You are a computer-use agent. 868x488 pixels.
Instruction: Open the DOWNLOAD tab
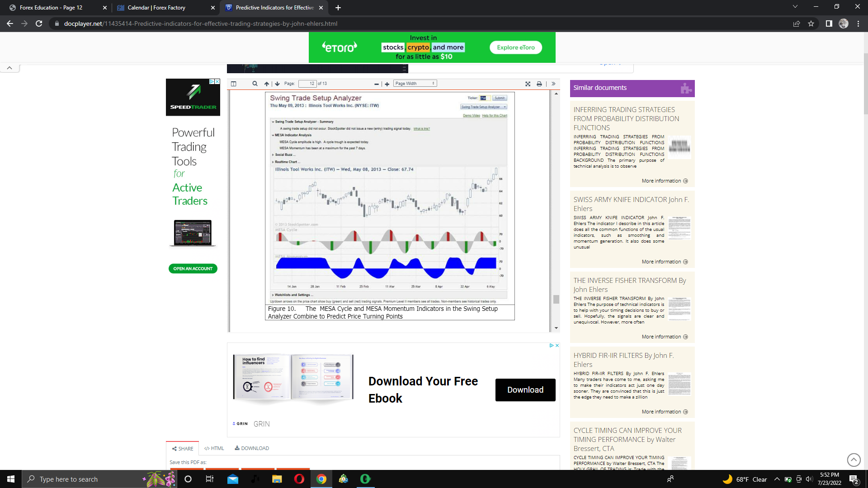click(252, 448)
